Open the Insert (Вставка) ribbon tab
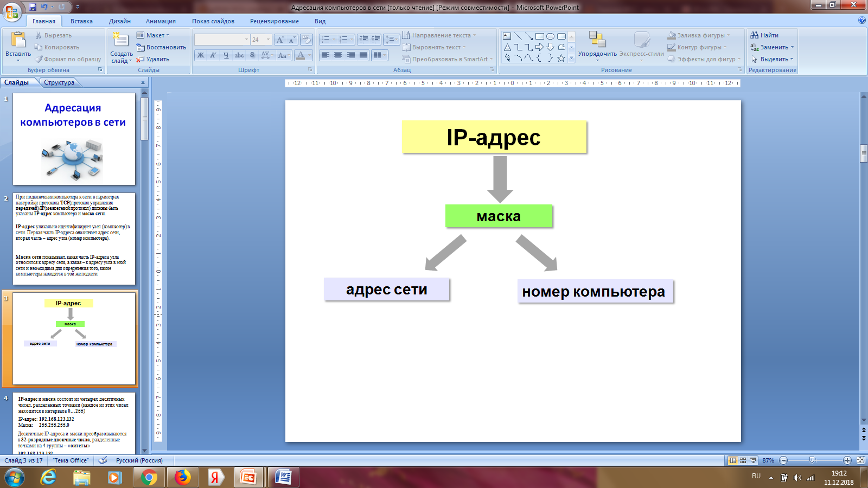 coord(81,21)
